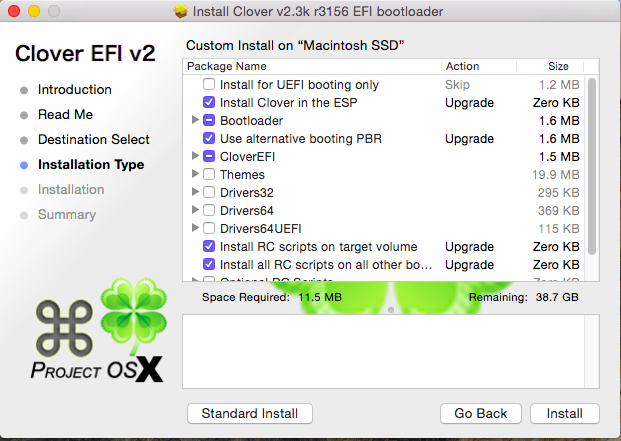Click the Go Back button
The height and width of the screenshot is (441, 621).
480,414
